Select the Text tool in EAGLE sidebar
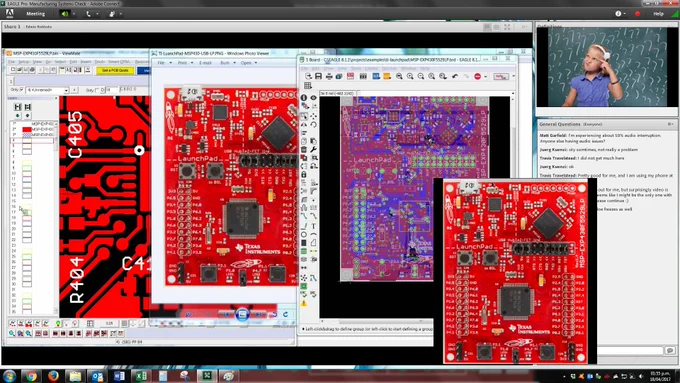The width and height of the screenshot is (680, 383). (314, 226)
